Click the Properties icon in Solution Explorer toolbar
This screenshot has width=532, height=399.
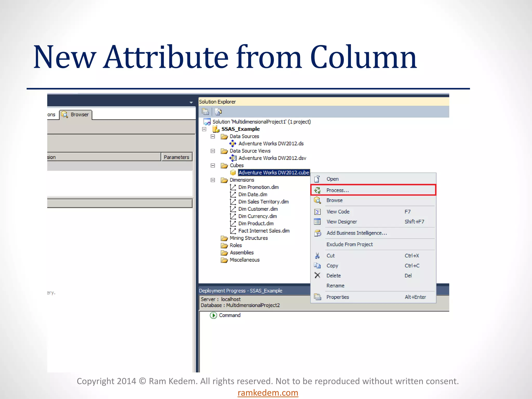tap(205, 112)
